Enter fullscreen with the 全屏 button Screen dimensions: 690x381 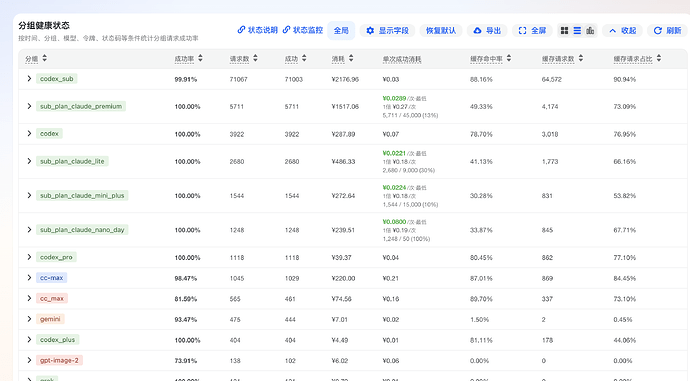coord(532,30)
